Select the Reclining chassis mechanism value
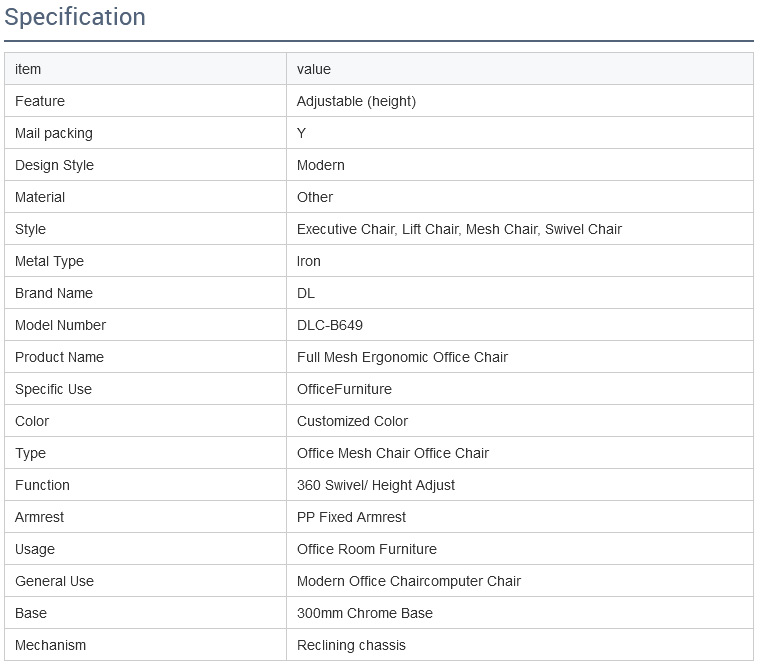758x666 pixels. click(x=351, y=645)
